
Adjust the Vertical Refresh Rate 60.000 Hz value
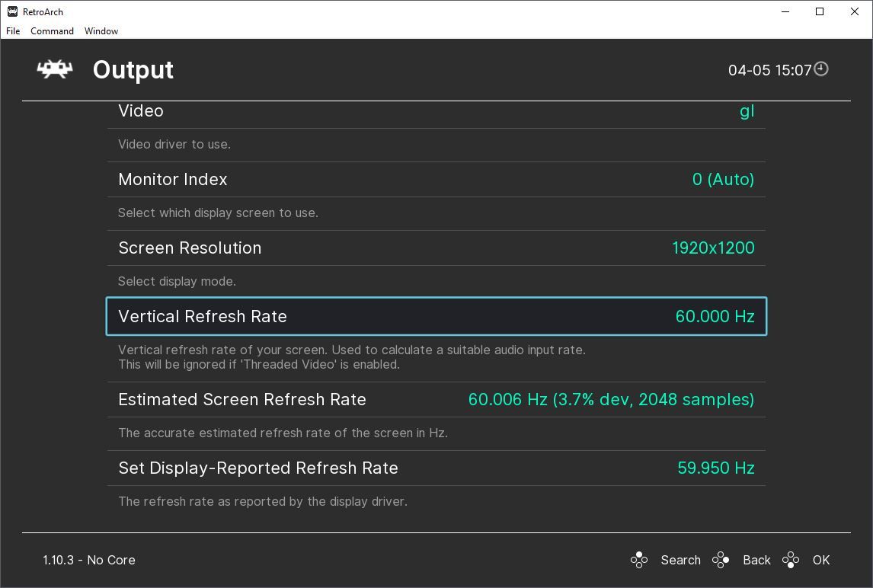(x=715, y=317)
